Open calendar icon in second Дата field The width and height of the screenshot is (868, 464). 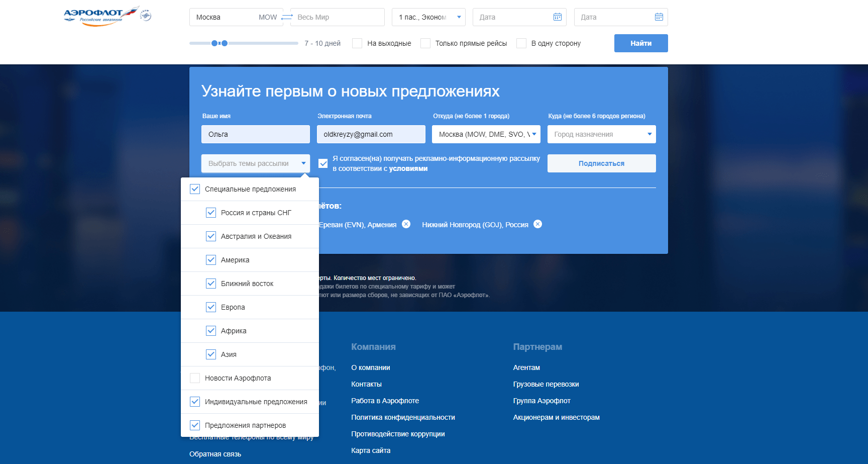tap(659, 17)
